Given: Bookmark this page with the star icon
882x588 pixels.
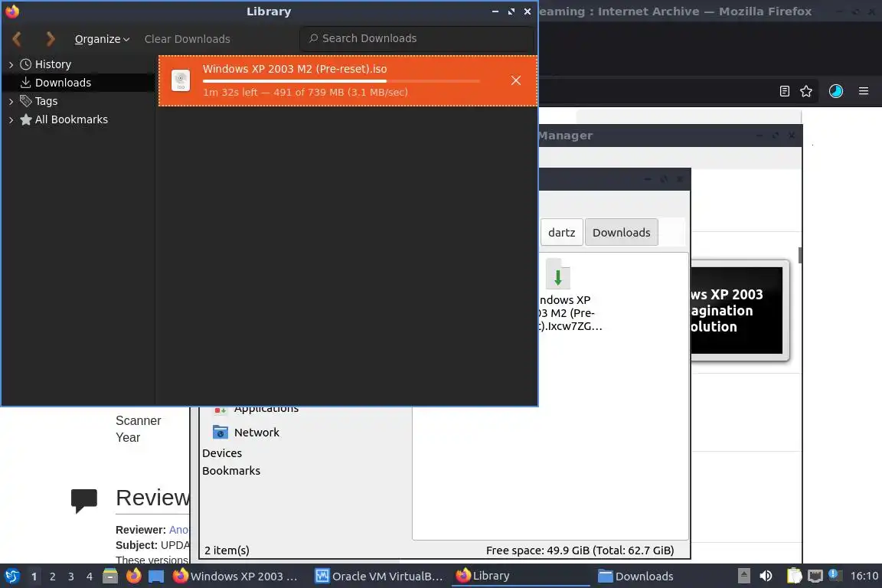Looking at the screenshot, I should click(806, 91).
